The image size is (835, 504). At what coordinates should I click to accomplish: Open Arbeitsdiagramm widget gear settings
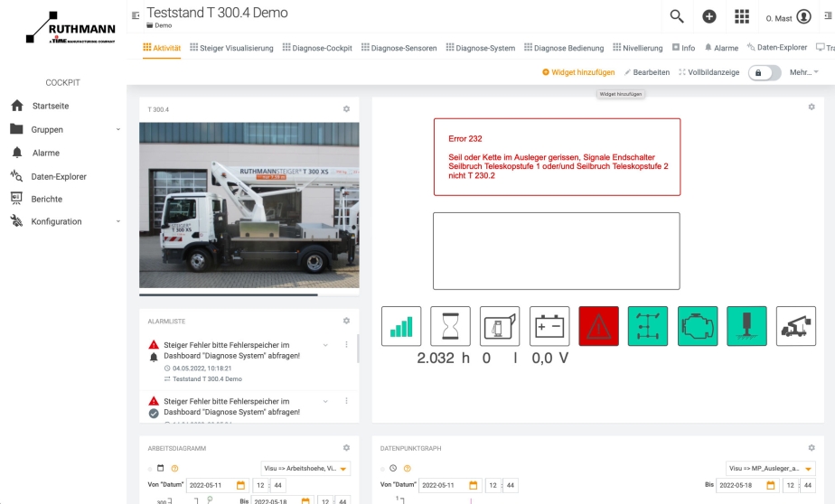pyautogui.click(x=346, y=448)
